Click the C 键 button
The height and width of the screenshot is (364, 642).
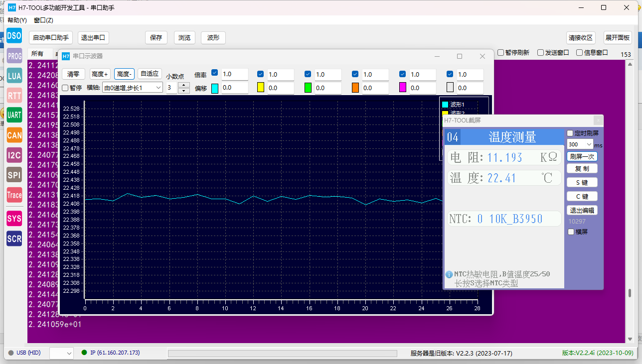tap(582, 197)
